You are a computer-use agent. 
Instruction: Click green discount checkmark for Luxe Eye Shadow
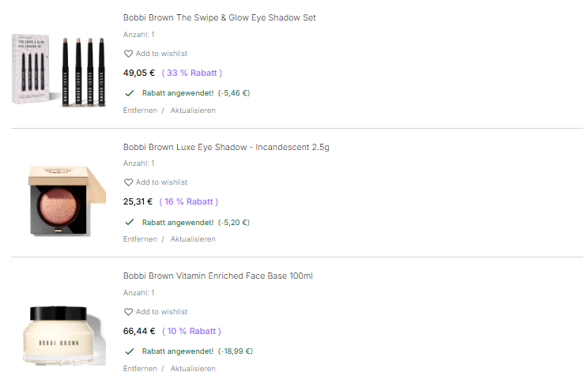coord(130,222)
